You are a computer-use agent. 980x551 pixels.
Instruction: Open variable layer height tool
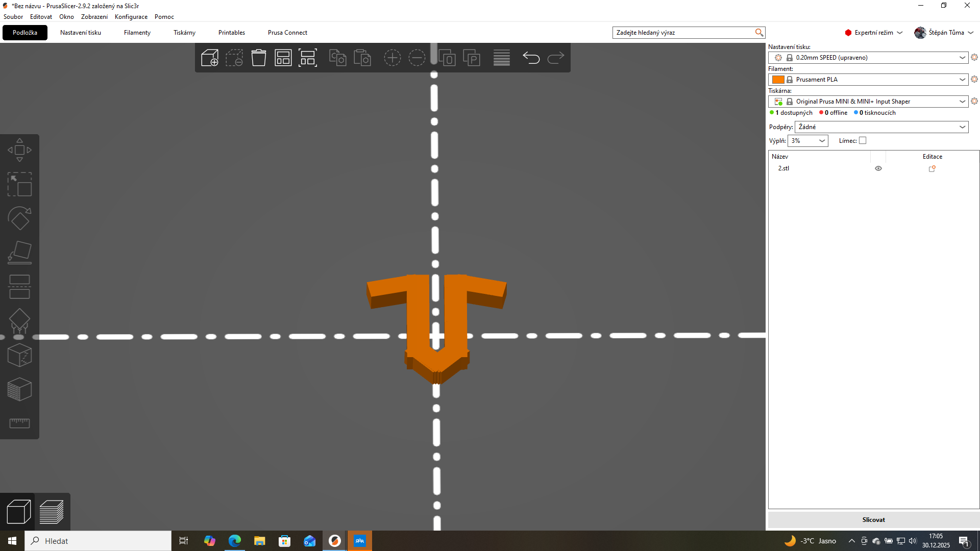(x=502, y=58)
